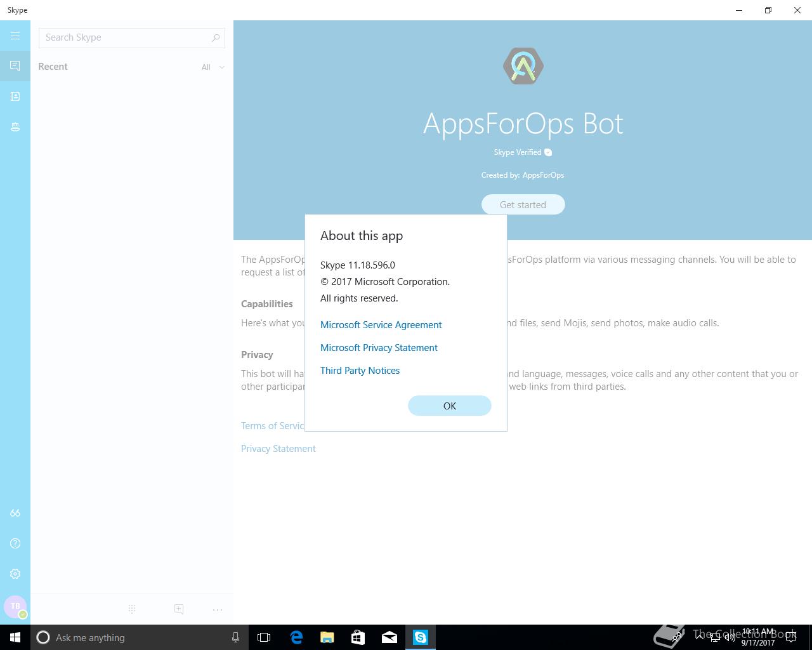Click the '© 2017 Microsoft Corporation.' text
Image resolution: width=812 pixels, height=650 pixels.
(x=385, y=282)
